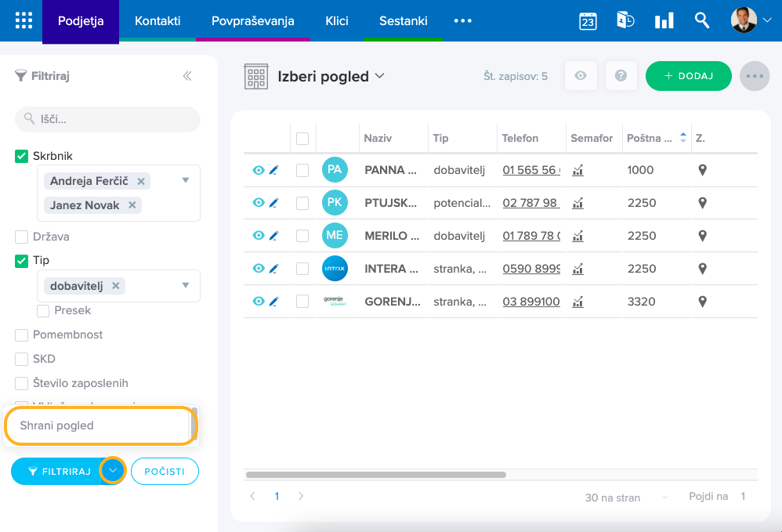The image size is (782, 532).
Task: Click the search magnifier icon
Action: [x=702, y=20]
